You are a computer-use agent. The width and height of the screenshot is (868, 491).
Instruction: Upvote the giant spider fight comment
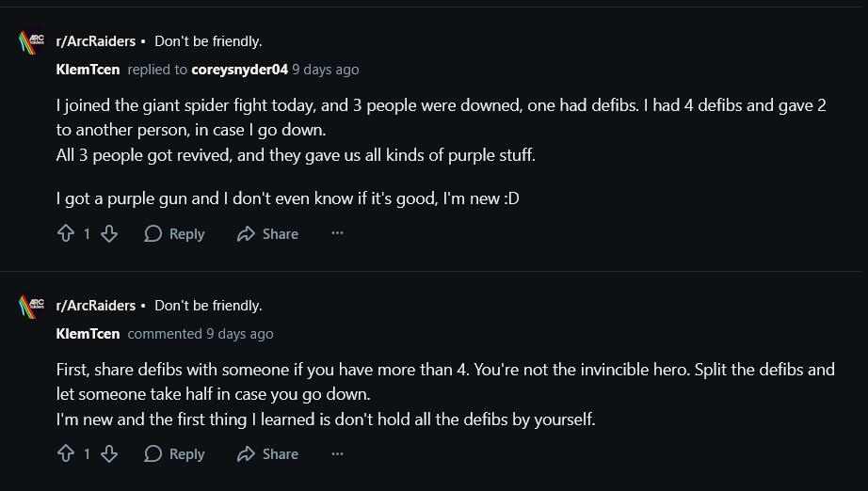tap(66, 234)
